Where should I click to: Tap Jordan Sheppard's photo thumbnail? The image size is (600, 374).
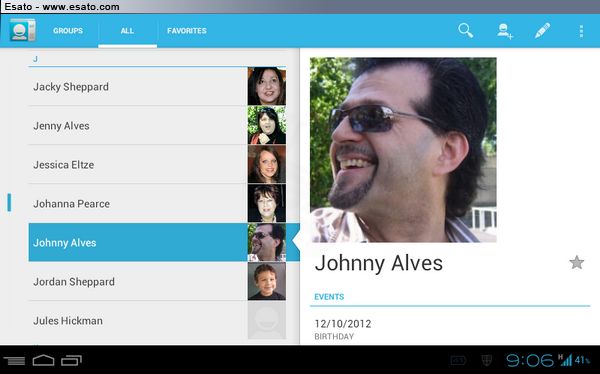267,281
